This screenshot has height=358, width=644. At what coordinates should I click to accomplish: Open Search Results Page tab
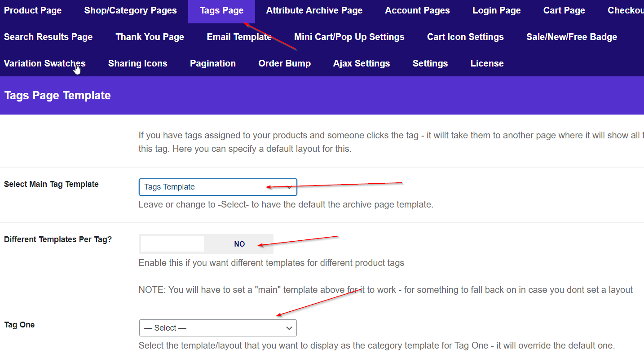[x=48, y=37]
